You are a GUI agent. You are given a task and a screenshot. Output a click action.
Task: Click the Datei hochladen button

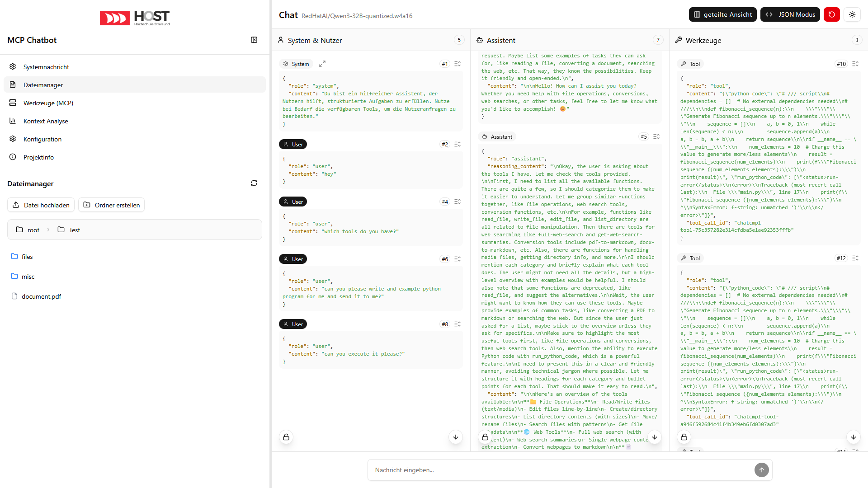click(40, 205)
